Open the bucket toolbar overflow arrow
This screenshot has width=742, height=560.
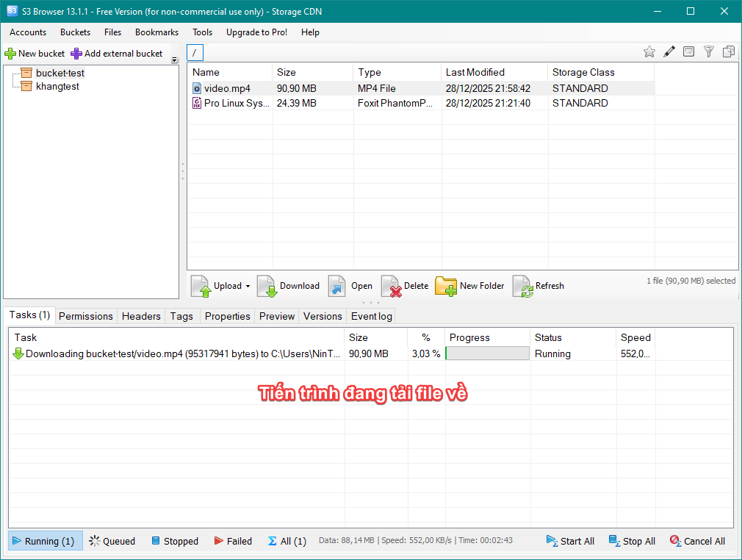(x=174, y=60)
